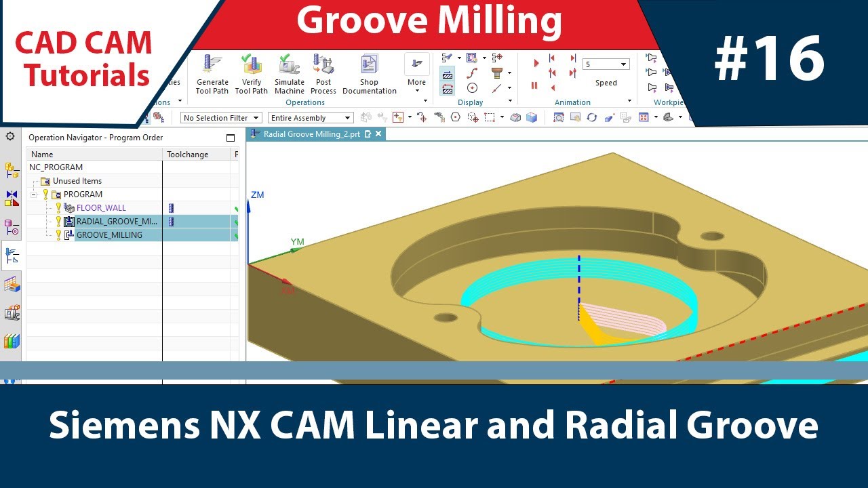
Task: Open Simulate Machine tool
Action: (290, 75)
